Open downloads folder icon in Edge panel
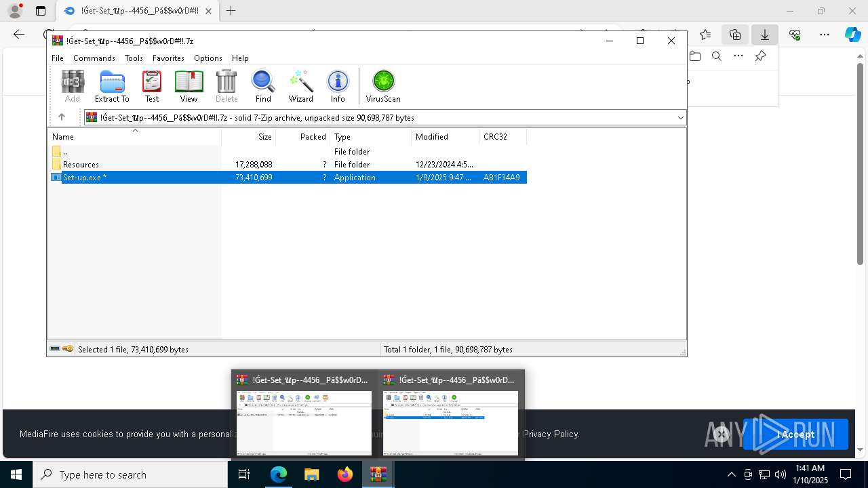The height and width of the screenshot is (488, 868). (695, 56)
